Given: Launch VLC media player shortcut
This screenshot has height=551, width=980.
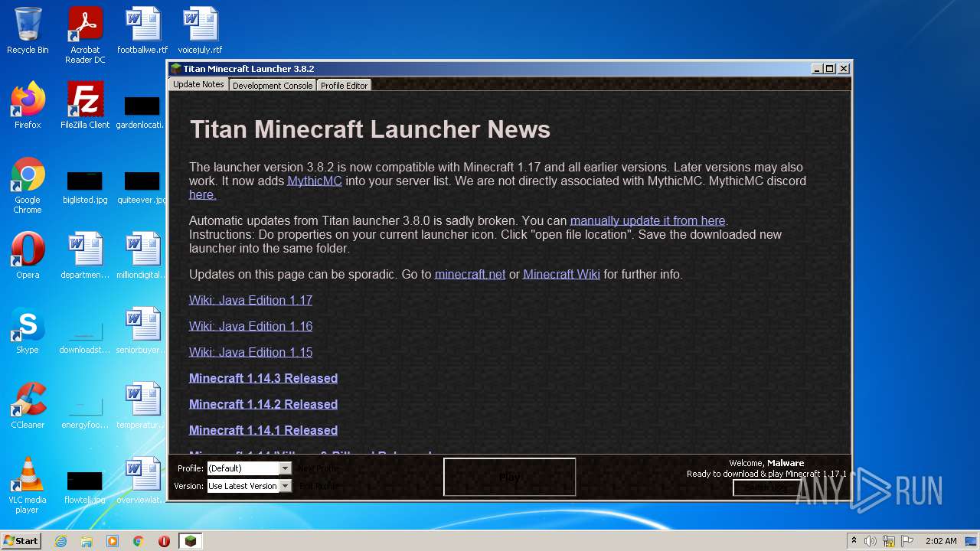Looking at the screenshot, I should coord(28,485).
